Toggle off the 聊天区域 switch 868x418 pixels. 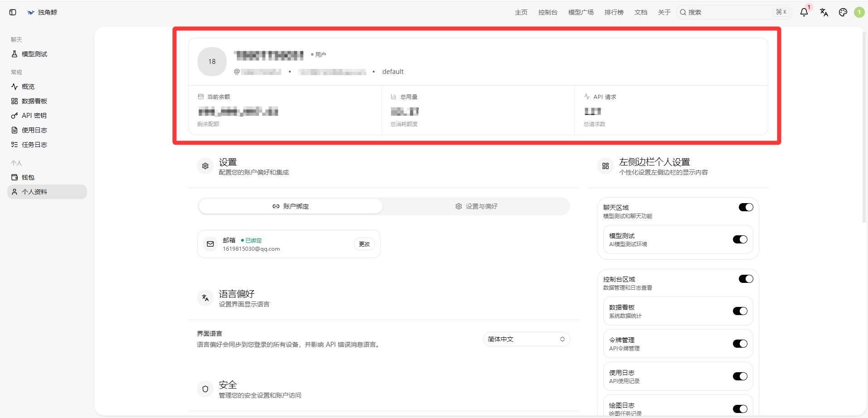(746, 207)
